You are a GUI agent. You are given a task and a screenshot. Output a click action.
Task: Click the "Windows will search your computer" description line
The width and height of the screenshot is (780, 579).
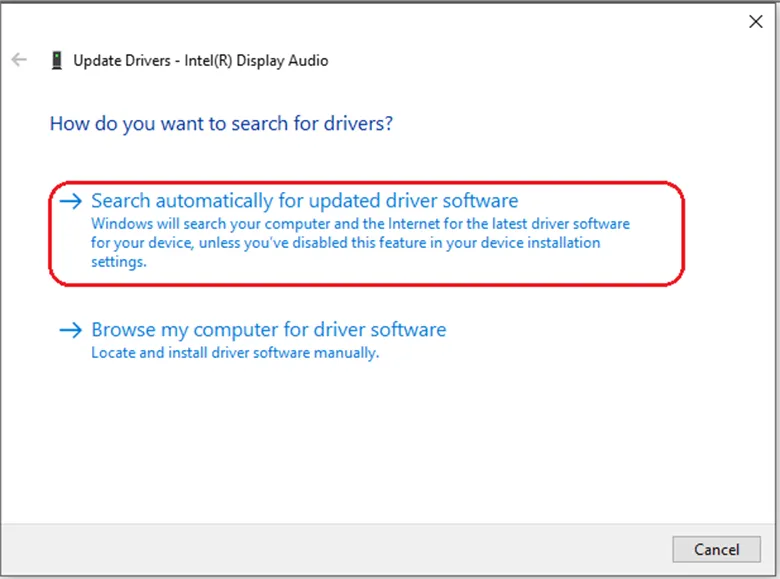tap(360, 224)
